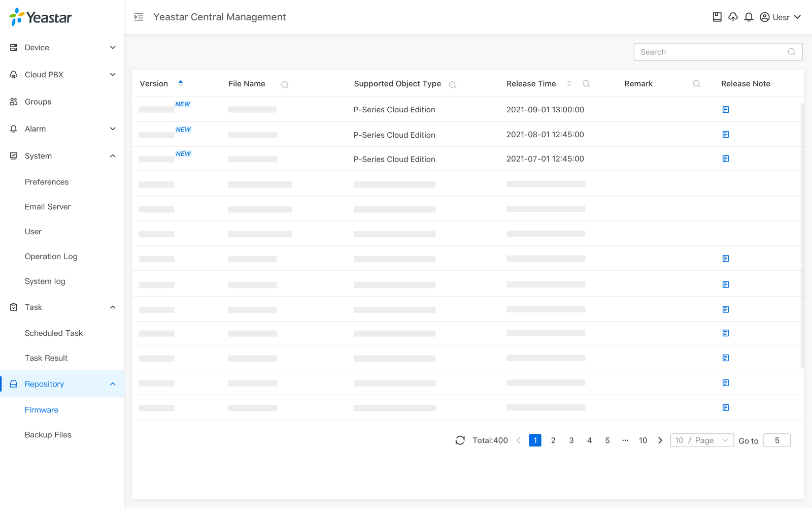Viewport: 812px width, 508px height.
Task: Expand the Cloud PBX menu chevron
Action: (113, 75)
